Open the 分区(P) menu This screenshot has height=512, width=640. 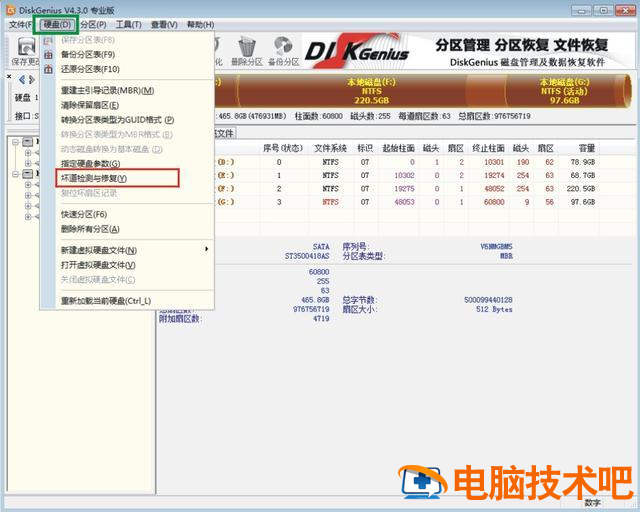coord(93,24)
